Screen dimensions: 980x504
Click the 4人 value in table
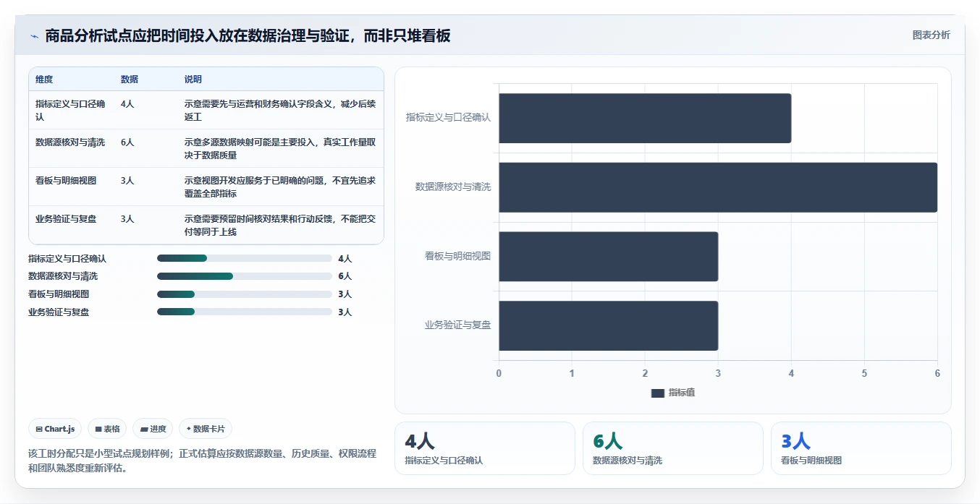(127, 104)
